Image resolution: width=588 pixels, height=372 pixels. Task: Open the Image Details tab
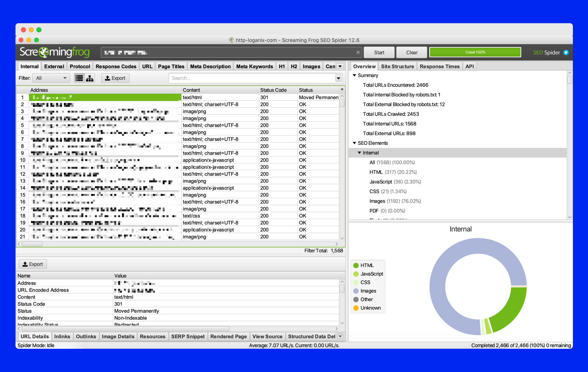click(x=118, y=337)
